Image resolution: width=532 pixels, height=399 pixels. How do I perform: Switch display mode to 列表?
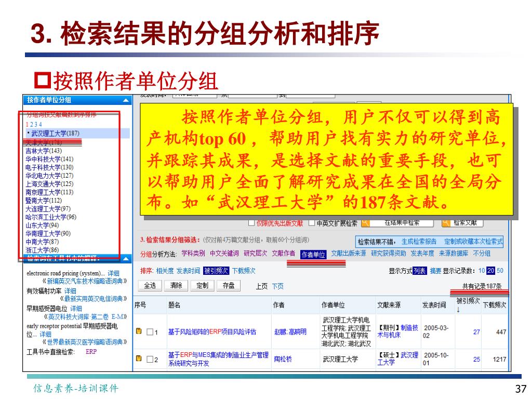420,271
